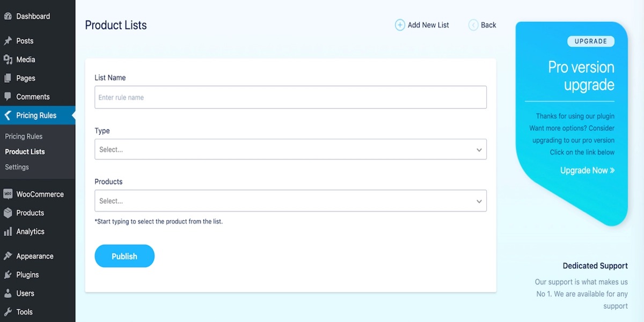The image size is (644, 322).
Task: Click the Comments bubble icon
Action: tap(8, 97)
